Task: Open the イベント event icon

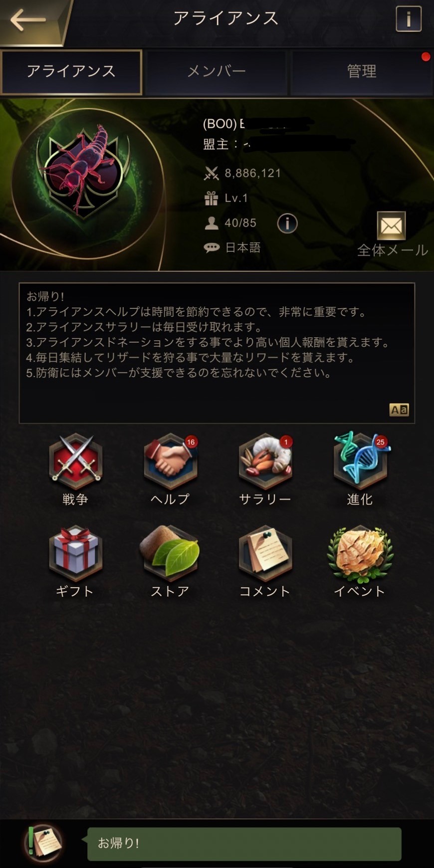Action: [x=360, y=554]
